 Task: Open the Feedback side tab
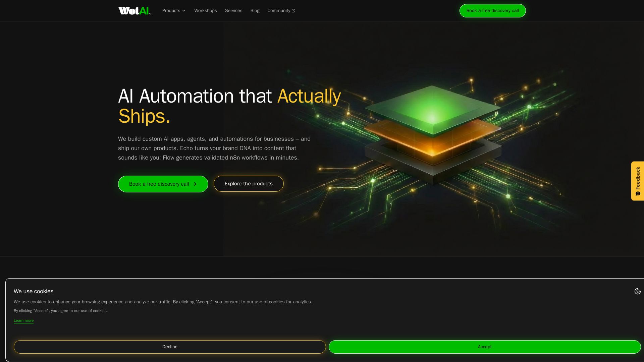638,181
